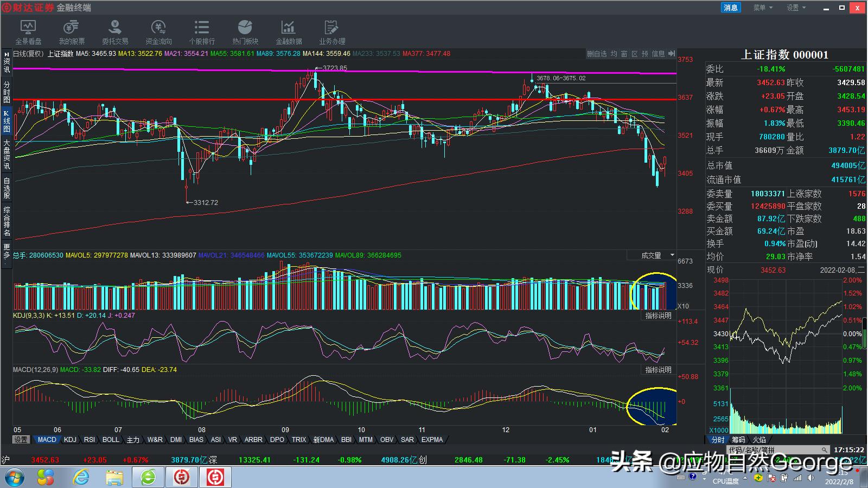This screenshot has height=488, width=868.
Task: Open the 热门板块 hot sectors view
Action: [x=245, y=31]
